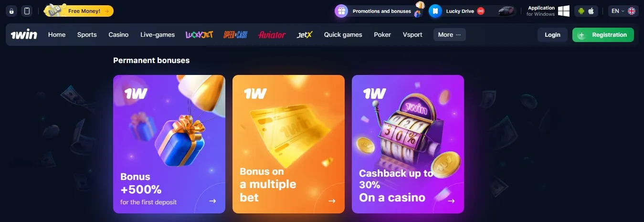644x222 pixels.
Task: Select Live-games in navigation
Action: click(158, 35)
